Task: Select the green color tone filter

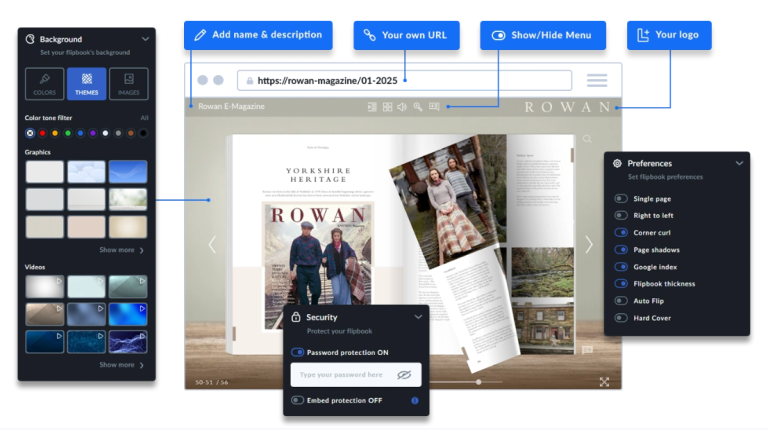Action: click(x=68, y=133)
